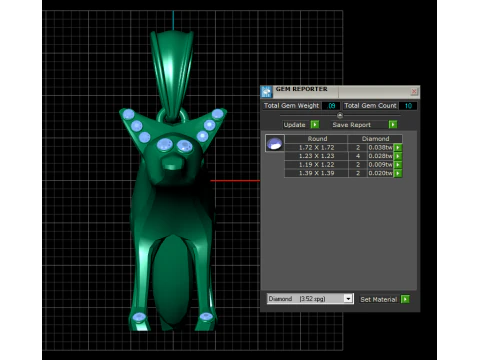Click the 0.038tw weight cell
Screen dimensions: 480x360
380,147
